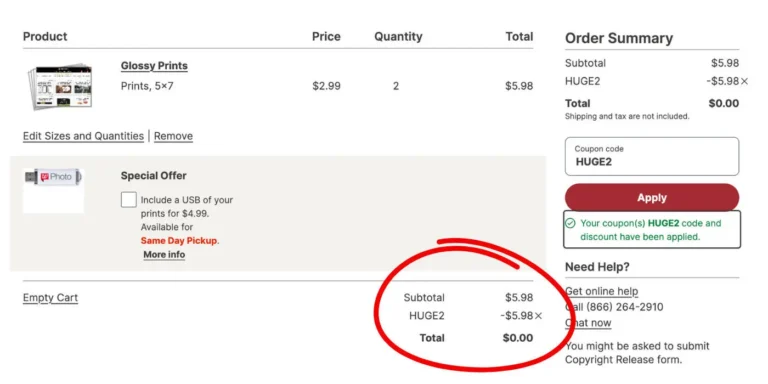
Task: Click the green coupon applied checkmark icon
Action: (x=570, y=223)
